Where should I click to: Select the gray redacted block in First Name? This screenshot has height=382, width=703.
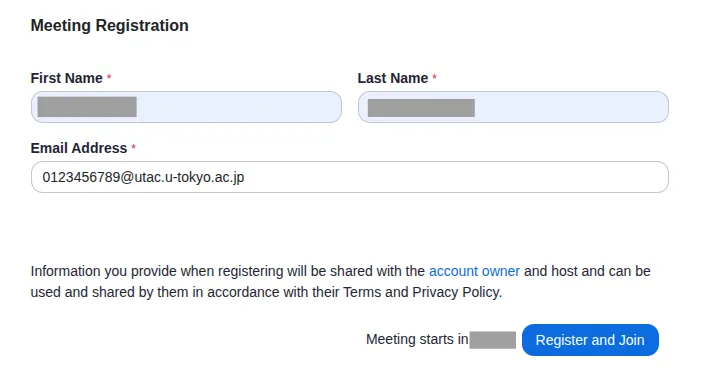87,107
